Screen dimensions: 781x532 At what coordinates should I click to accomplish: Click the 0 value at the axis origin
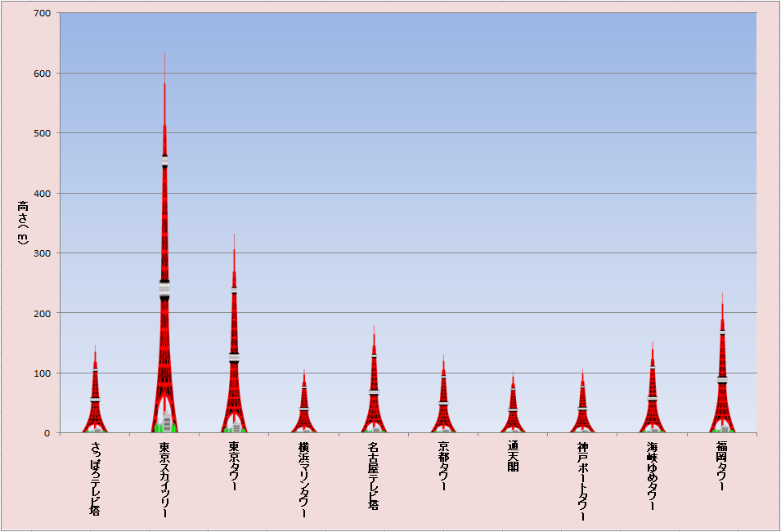(x=47, y=433)
